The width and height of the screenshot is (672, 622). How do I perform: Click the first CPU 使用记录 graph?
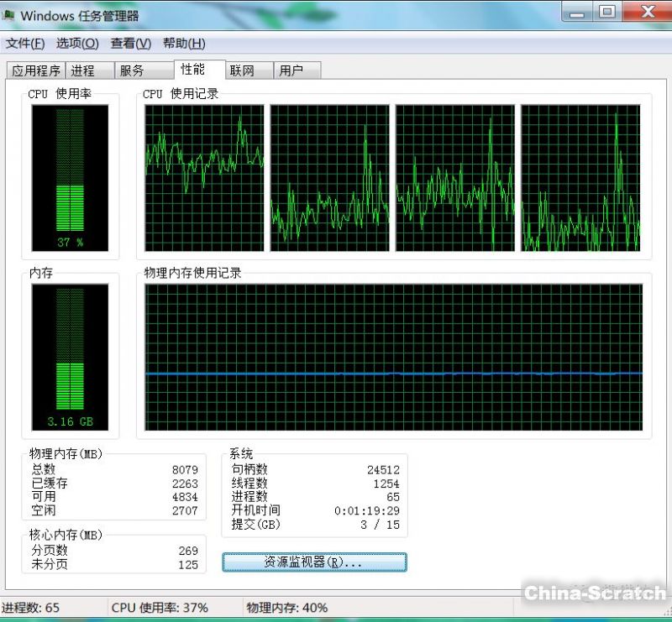(x=204, y=177)
